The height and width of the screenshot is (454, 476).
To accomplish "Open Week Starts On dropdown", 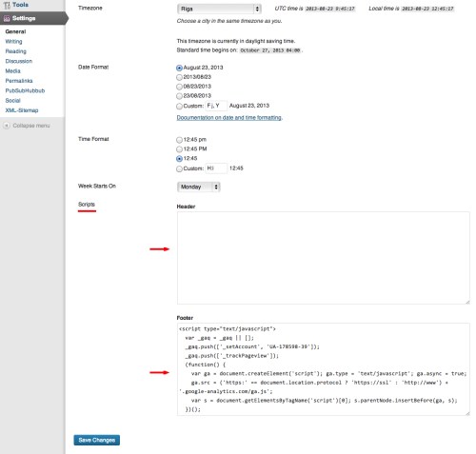I will click(199, 187).
